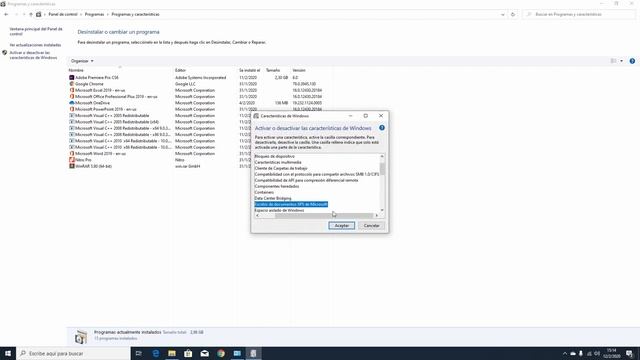Open the notification center icon

tap(629, 353)
